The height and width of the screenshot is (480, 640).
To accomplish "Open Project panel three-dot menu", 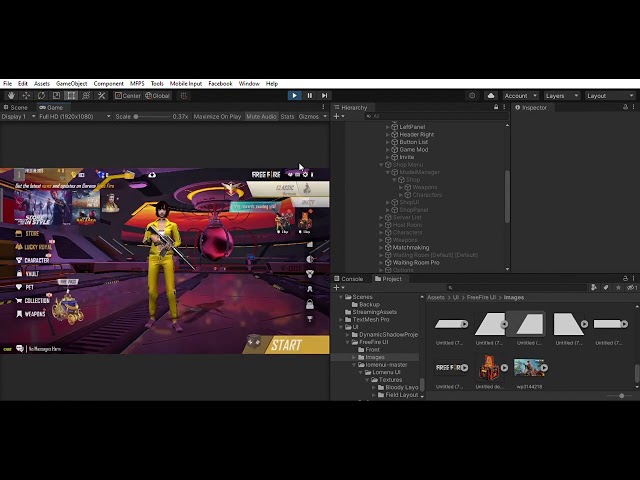I will click(633, 278).
